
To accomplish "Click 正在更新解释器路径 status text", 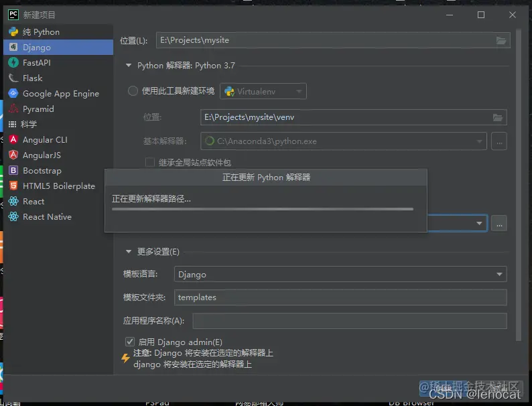I will pyautogui.click(x=151, y=199).
